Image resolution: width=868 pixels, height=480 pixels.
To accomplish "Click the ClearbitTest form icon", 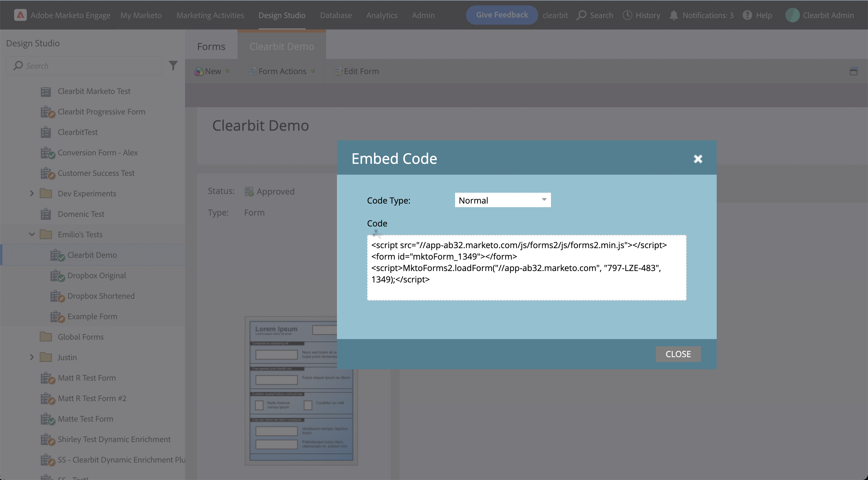I will click(x=46, y=132).
